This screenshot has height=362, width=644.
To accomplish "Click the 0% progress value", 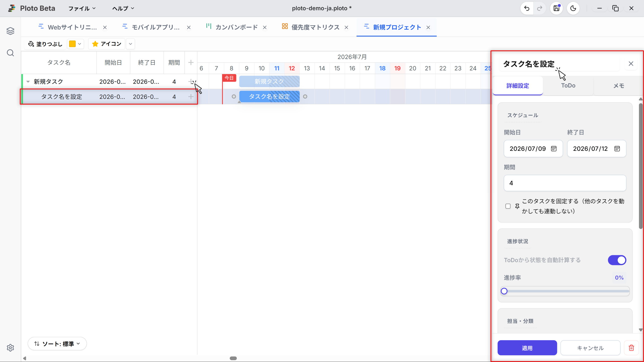I will click(x=619, y=278).
